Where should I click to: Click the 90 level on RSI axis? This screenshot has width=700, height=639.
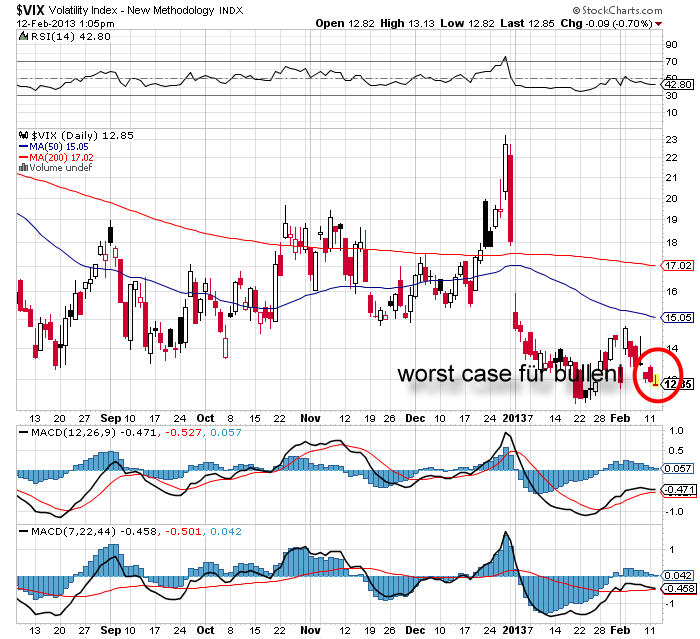[671, 45]
